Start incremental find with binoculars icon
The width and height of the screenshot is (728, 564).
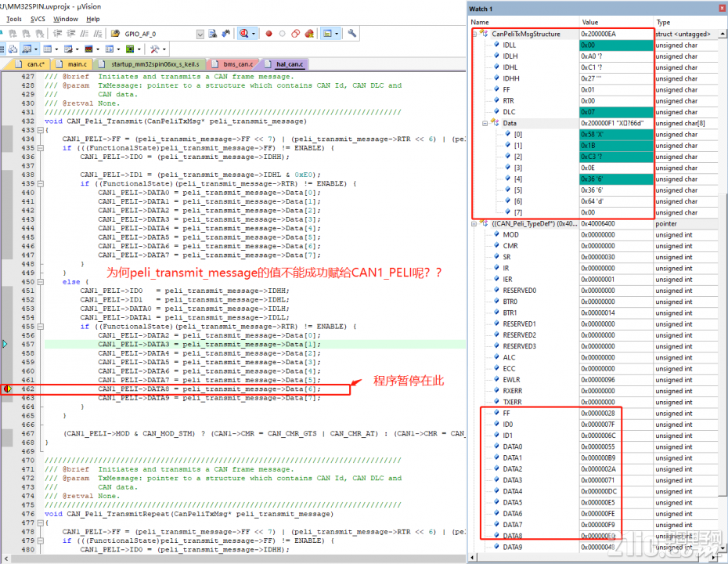(226, 34)
